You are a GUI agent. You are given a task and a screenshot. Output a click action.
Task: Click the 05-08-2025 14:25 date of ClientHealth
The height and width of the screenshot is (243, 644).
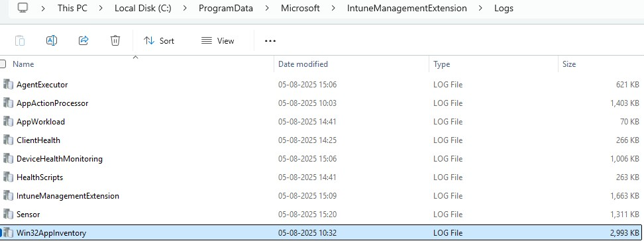307,140
